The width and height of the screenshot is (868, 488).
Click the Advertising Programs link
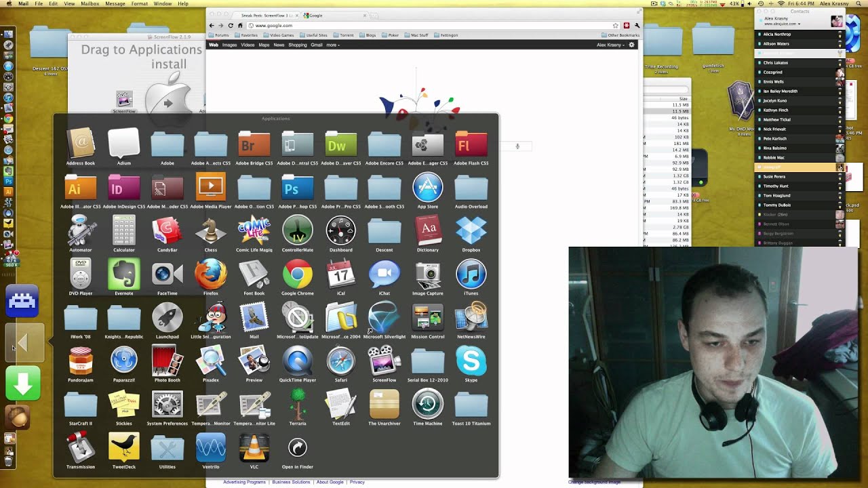tap(244, 482)
